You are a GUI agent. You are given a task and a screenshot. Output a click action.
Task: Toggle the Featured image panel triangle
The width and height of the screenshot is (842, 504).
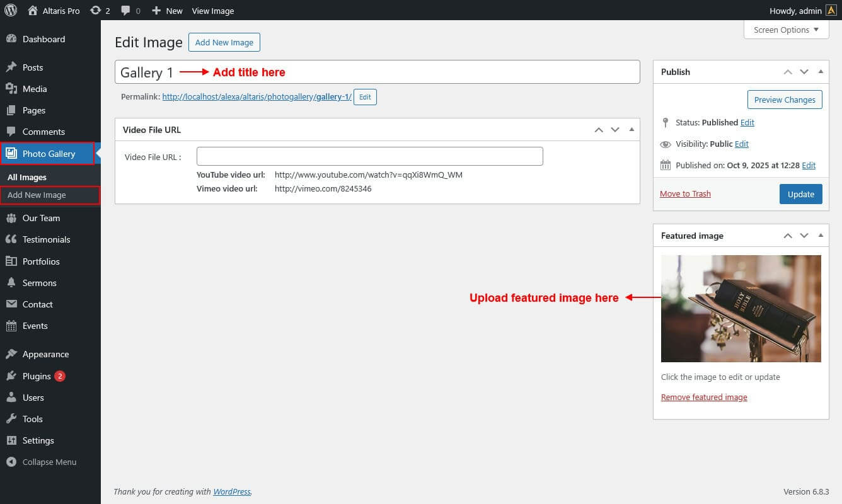(821, 236)
